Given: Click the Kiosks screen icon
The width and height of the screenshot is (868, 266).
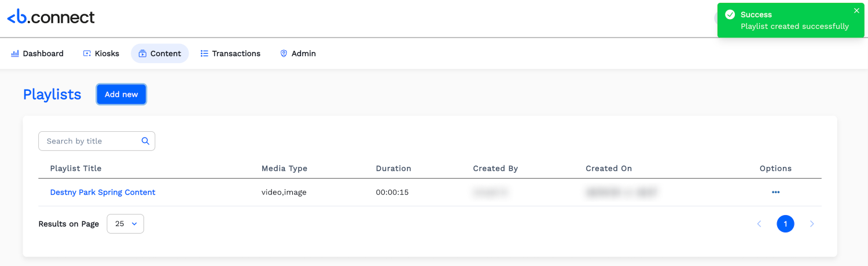Looking at the screenshot, I should click(x=87, y=53).
